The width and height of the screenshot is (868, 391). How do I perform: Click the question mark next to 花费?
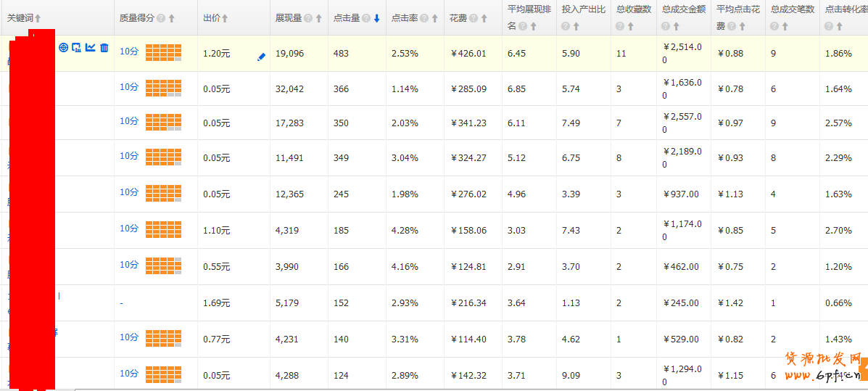[473, 18]
